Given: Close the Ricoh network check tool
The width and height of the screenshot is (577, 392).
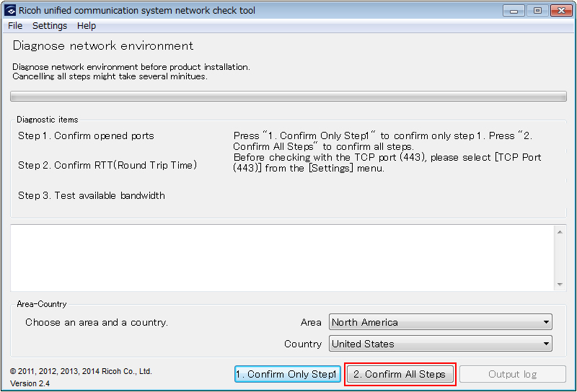Looking at the screenshot, I should pyautogui.click(x=560, y=10).
